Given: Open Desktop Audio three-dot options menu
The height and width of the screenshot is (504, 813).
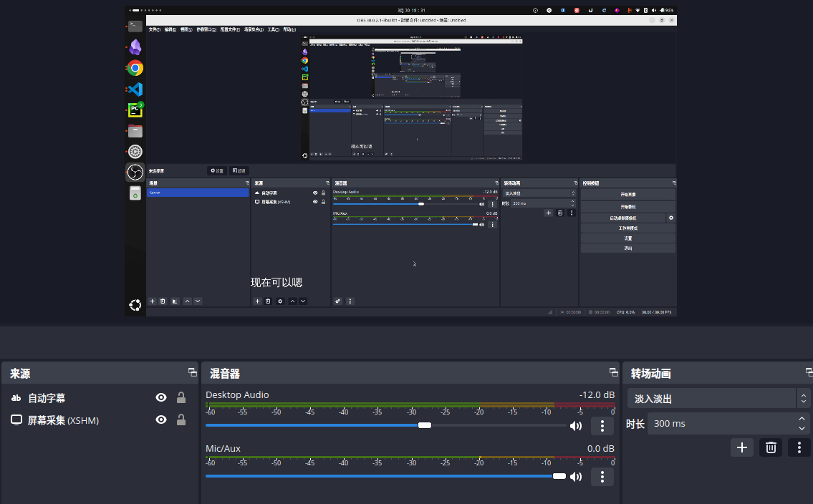Looking at the screenshot, I should point(602,426).
